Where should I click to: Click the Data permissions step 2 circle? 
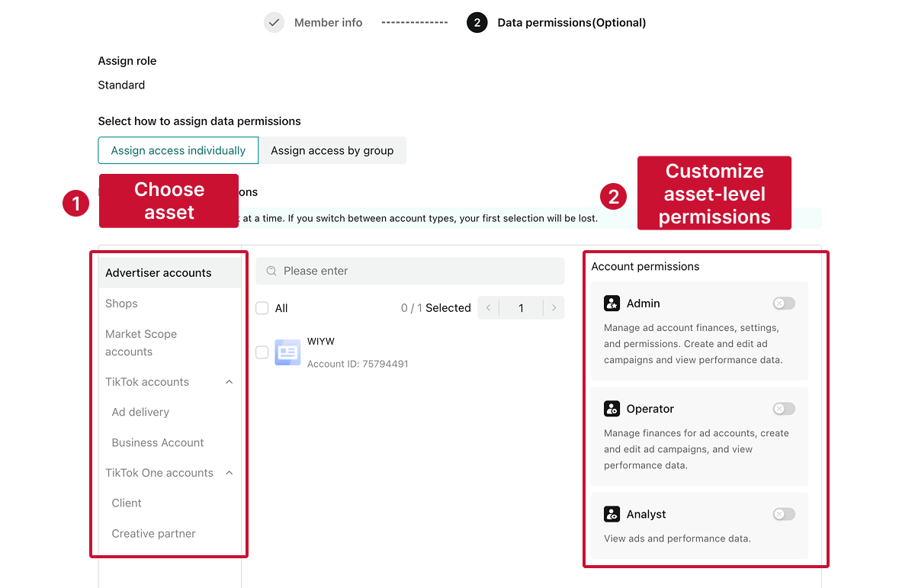coord(477,23)
